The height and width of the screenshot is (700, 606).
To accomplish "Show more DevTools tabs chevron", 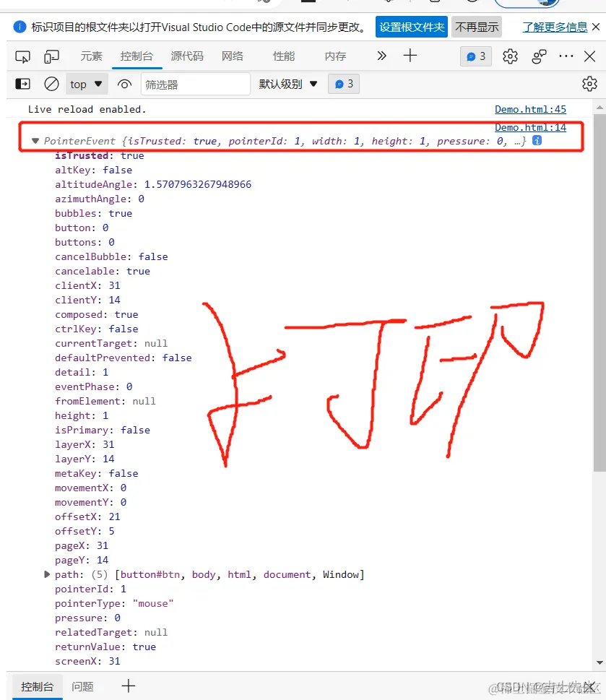I will pos(381,56).
